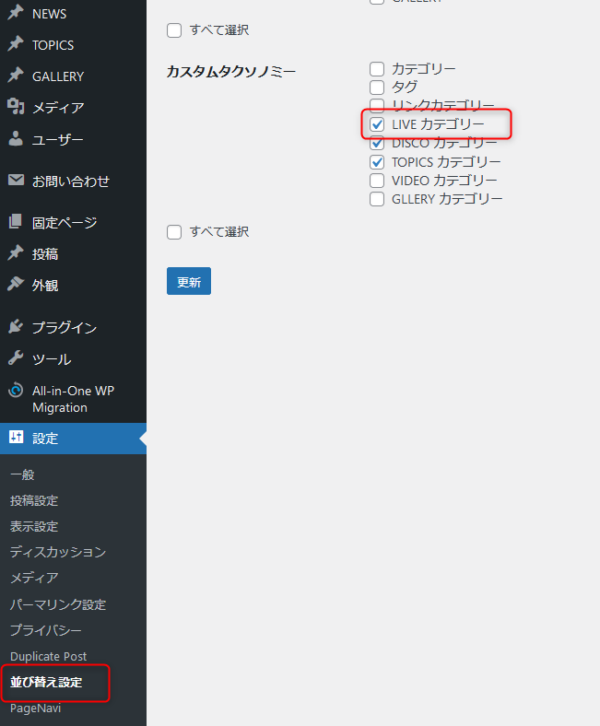Click the All-in-One WP Migration icon
The height and width of the screenshot is (726, 600).
[x=15, y=391]
